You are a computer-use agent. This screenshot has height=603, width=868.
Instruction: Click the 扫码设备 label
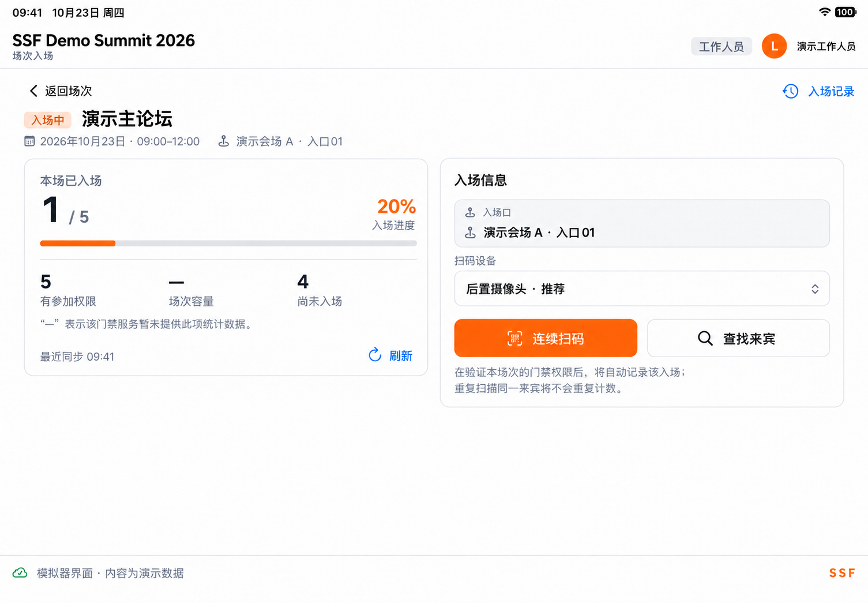(x=475, y=261)
